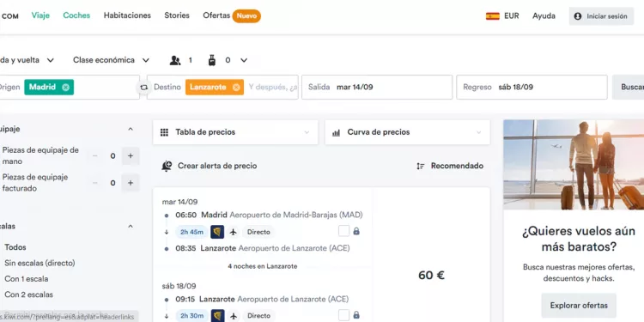Click the Y después destination input
The width and height of the screenshot is (644, 322).
click(x=273, y=87)
